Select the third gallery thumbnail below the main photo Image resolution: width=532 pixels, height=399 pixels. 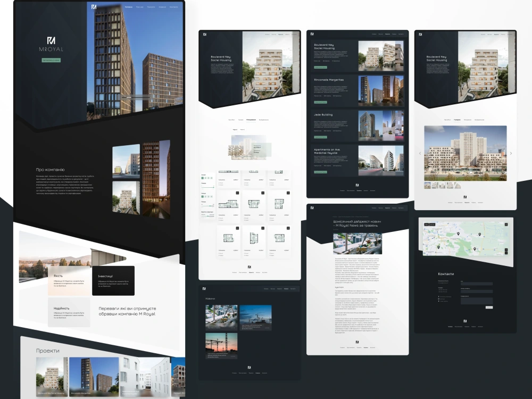click(x=443, y=185)
